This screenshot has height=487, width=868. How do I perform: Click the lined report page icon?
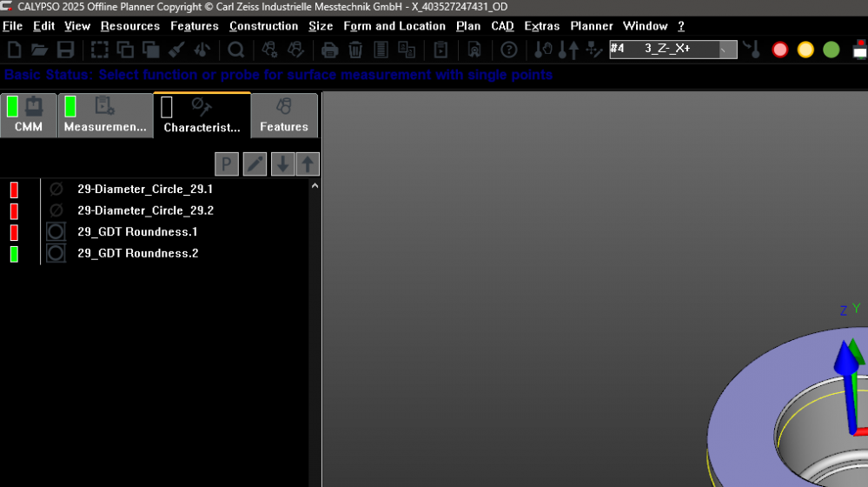tap(381, 50)
